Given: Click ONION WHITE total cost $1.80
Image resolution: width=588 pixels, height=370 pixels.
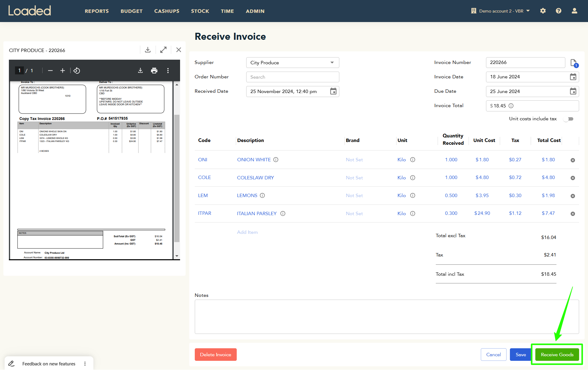Looking at the screenshot, I should coord(548,160).
